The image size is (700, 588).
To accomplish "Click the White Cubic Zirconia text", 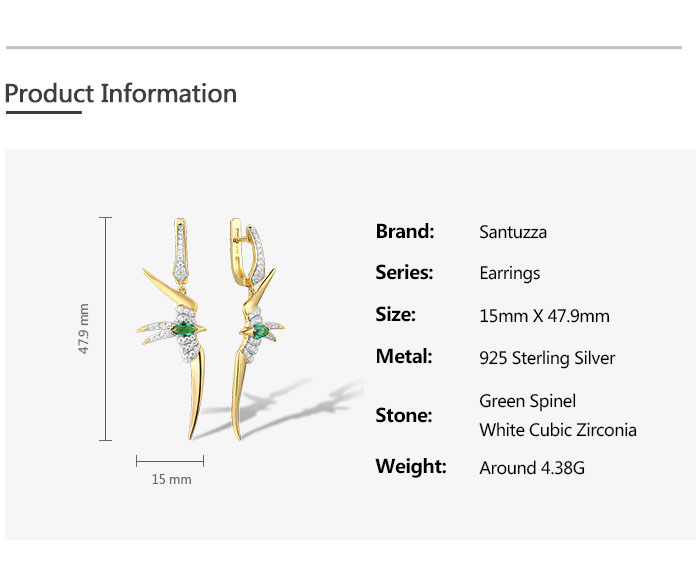I will (x=558, y=431).
